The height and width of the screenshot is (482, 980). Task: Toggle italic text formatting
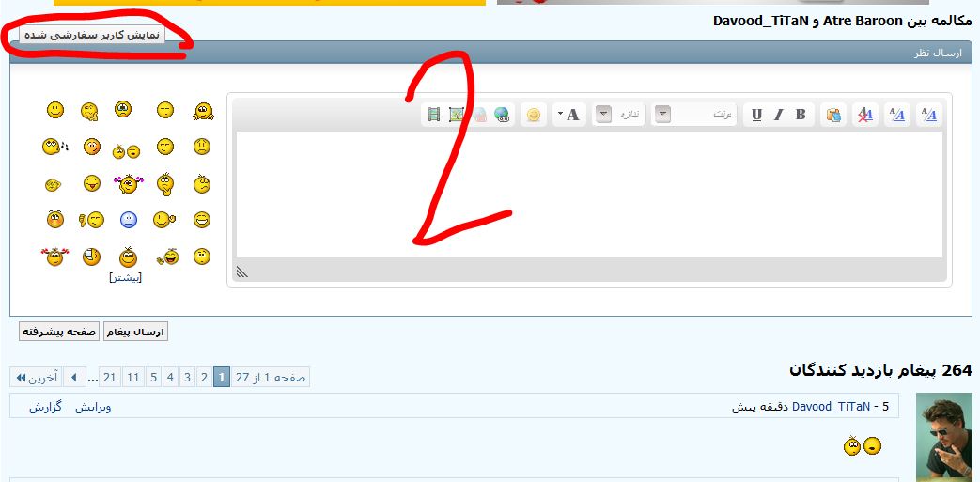(x=778, y=115)
